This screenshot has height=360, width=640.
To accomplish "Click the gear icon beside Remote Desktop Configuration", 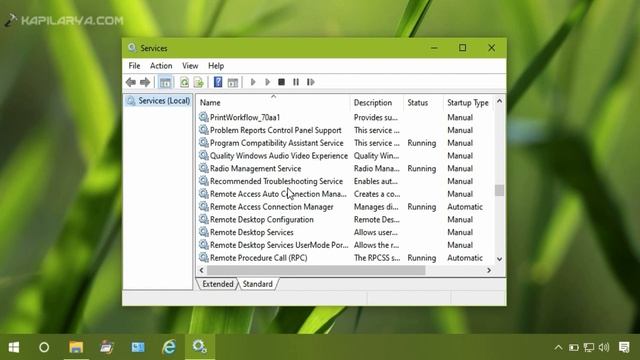I will pyautogui.click(x=203, y=219).
